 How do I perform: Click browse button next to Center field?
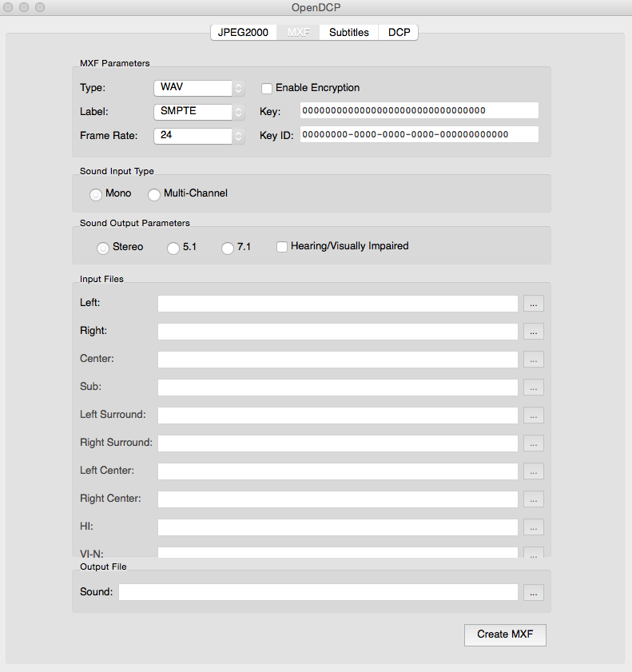coord(534,360)
